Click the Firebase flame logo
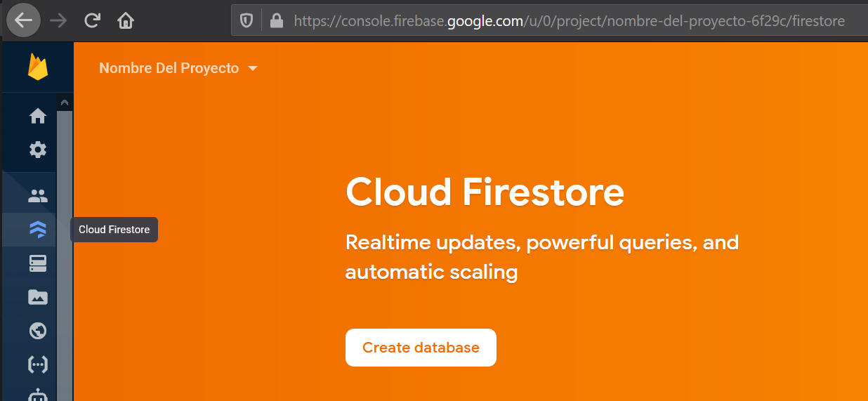The height and width of the screenshot is (401, 868). tap(37, 67)
